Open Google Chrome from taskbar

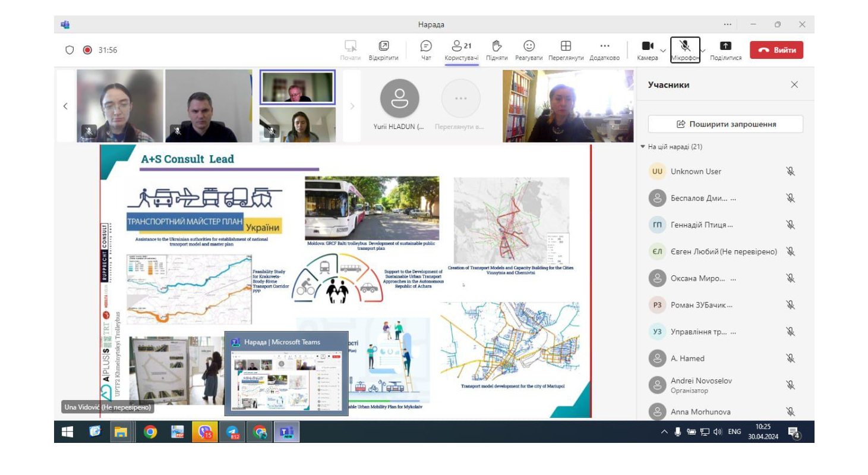coord(150,432)
